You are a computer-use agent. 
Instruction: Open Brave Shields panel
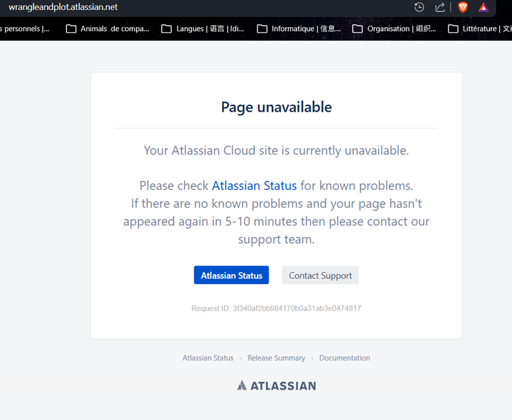tap(462, 7)
